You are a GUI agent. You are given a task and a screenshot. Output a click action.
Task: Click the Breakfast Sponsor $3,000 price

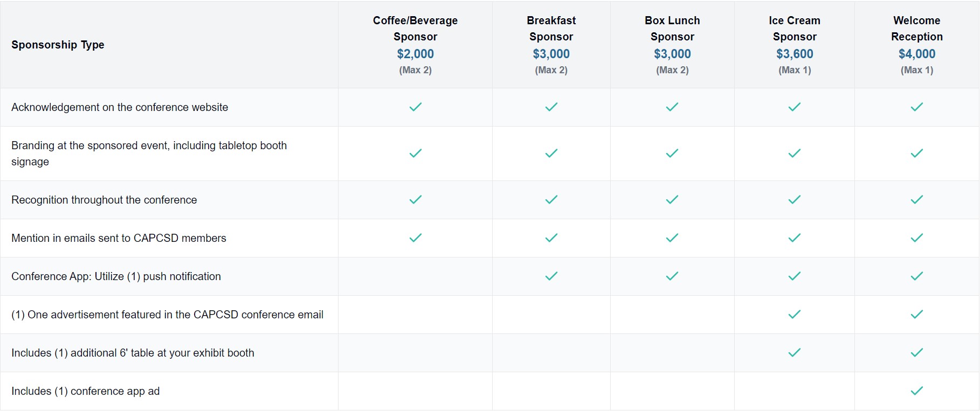coord(551,54)
